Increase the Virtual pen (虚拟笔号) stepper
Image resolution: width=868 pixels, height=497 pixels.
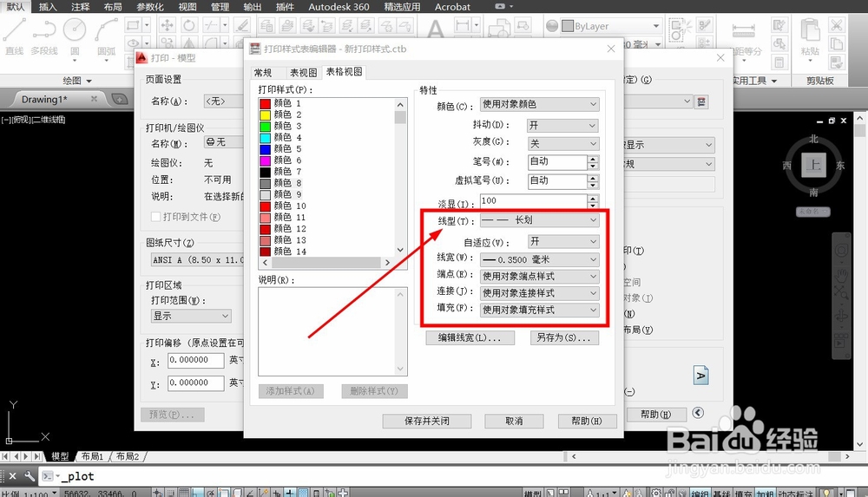[593, 178]
